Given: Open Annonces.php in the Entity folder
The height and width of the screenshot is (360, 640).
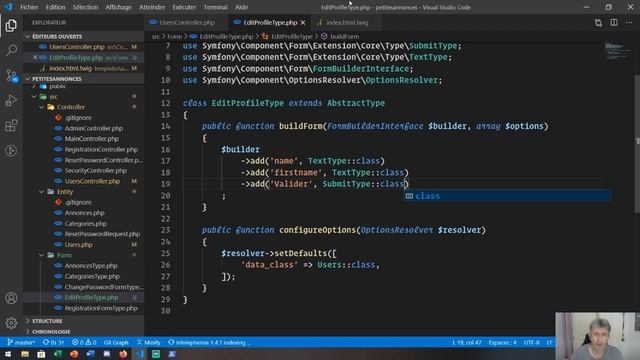Looking at the screenshot, I should 84,213.
